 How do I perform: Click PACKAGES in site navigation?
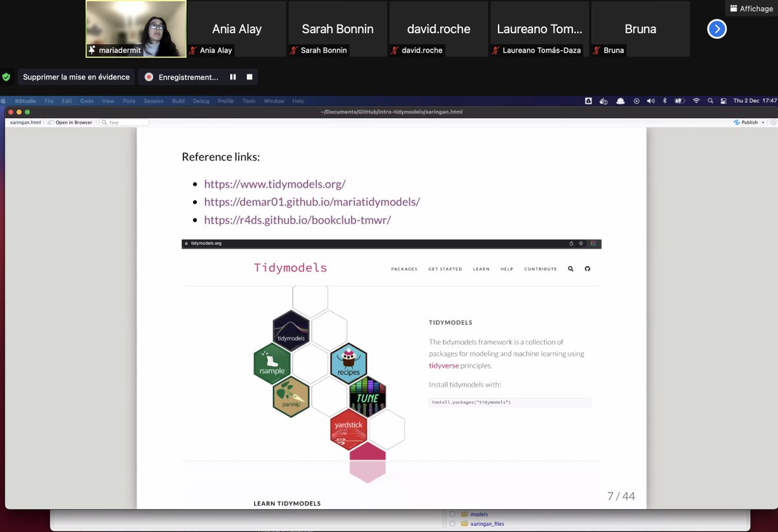(405, 269)
